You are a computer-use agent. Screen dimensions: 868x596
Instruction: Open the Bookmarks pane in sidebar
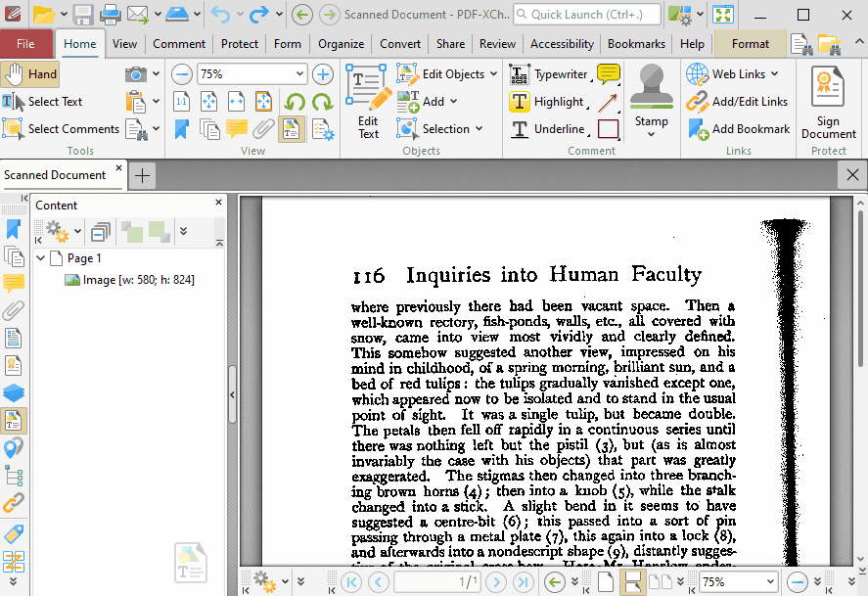click(x=14, y=229)
